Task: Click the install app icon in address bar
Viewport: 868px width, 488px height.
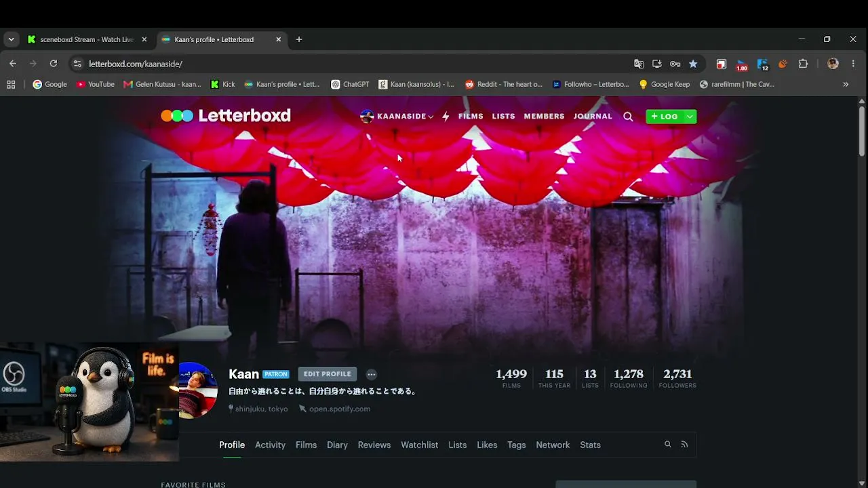Action: tap(657, 64)
